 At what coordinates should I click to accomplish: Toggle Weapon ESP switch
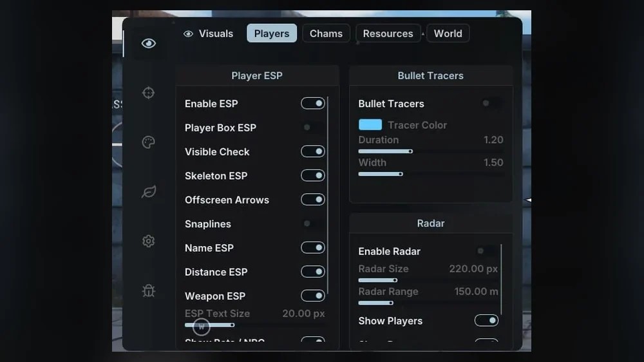tap(313, 296)
